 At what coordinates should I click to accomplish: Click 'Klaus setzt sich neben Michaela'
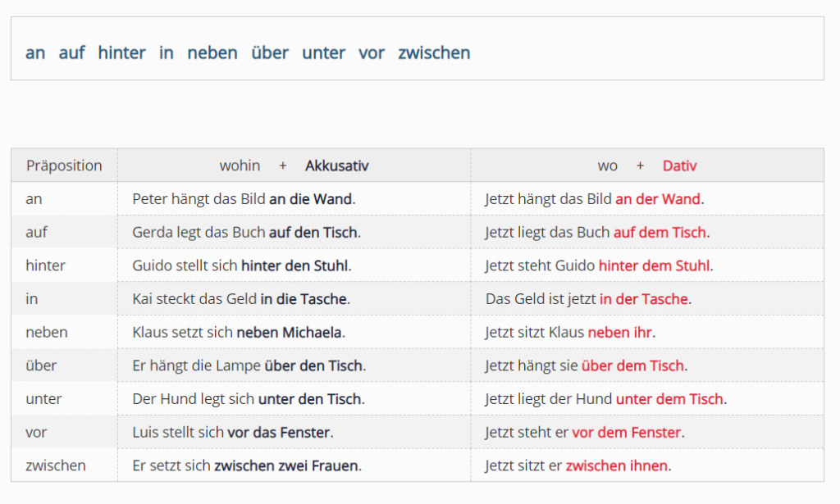pos(239,332)
